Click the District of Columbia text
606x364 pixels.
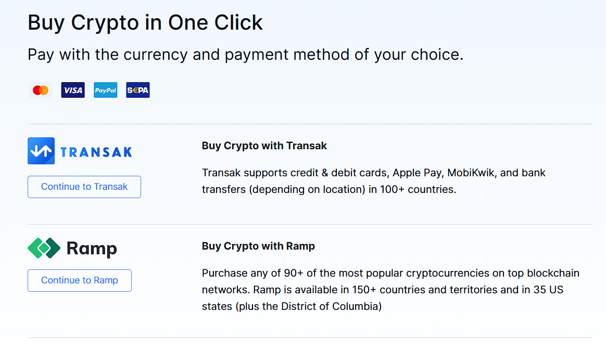[x=330, y=306]
